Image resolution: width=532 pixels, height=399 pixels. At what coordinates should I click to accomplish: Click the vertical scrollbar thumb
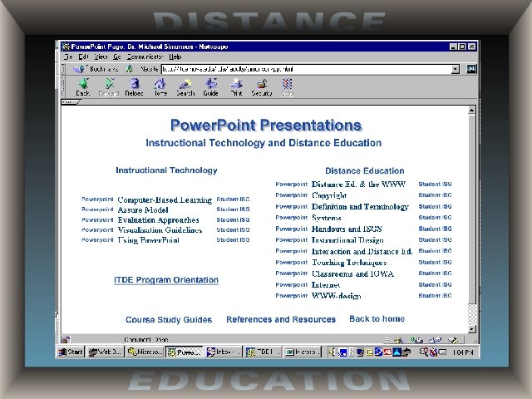click(471, 209)
